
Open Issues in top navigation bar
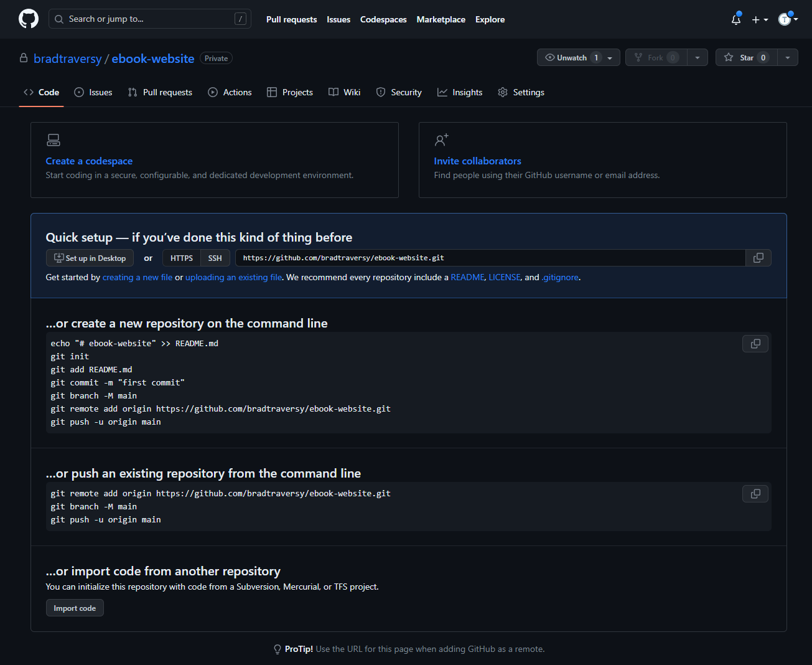point(338,19)
